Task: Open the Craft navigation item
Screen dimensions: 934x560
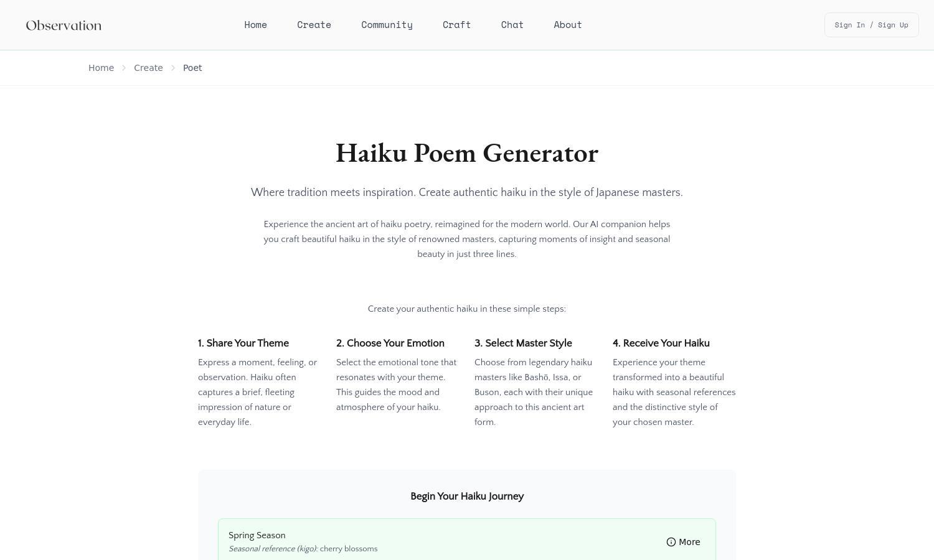Action: click(456, 25)
